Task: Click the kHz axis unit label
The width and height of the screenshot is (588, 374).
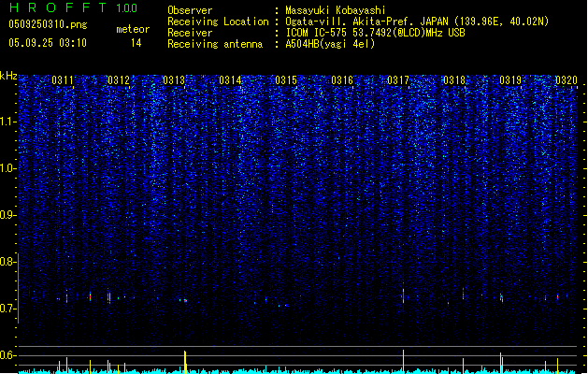Action: click(8, 76)
